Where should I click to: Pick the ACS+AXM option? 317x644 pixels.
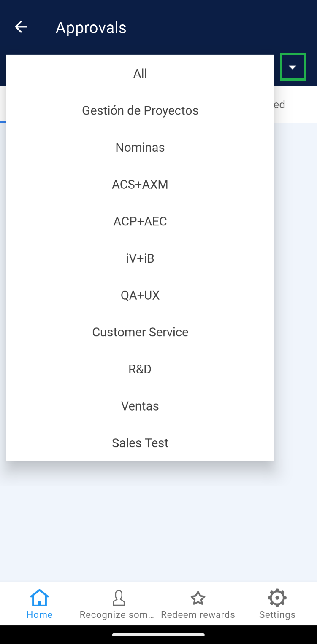coord(140,185)
